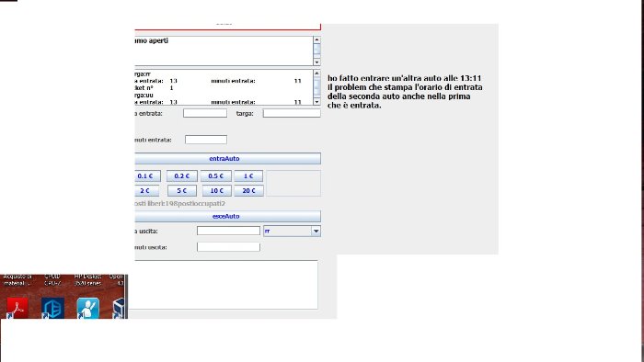Focus the minuti entrata input field

point(206,140)
